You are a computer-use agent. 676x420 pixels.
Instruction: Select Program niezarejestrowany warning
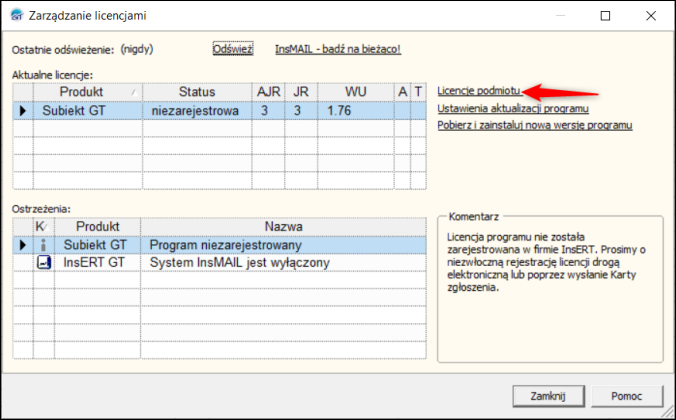click(x=283, y=245)
